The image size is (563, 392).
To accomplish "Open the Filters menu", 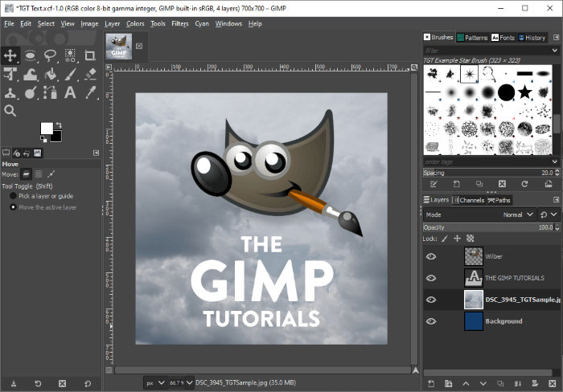I will (180, 23).
